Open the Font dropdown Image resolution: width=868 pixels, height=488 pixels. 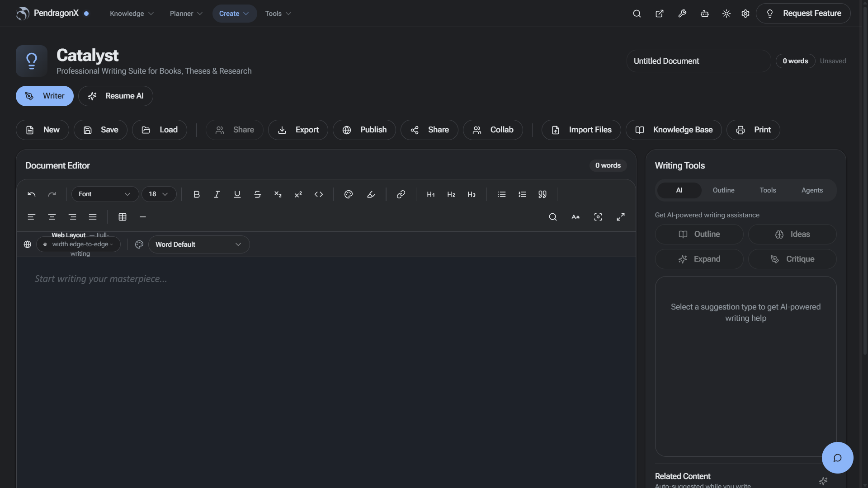coord(105,194)
